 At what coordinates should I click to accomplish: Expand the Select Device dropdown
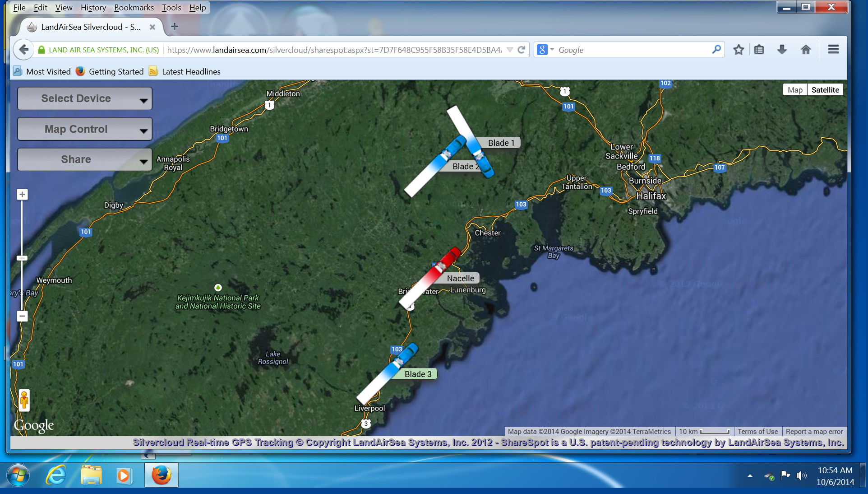click(85, 98)
